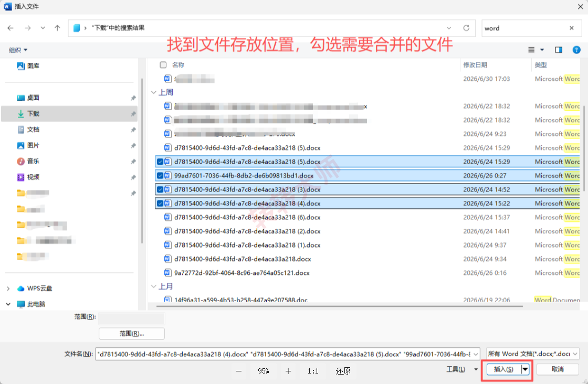This screenshot has width=588, height=384.
Task: Click the 插入(S) button
Action: (503, 369)
